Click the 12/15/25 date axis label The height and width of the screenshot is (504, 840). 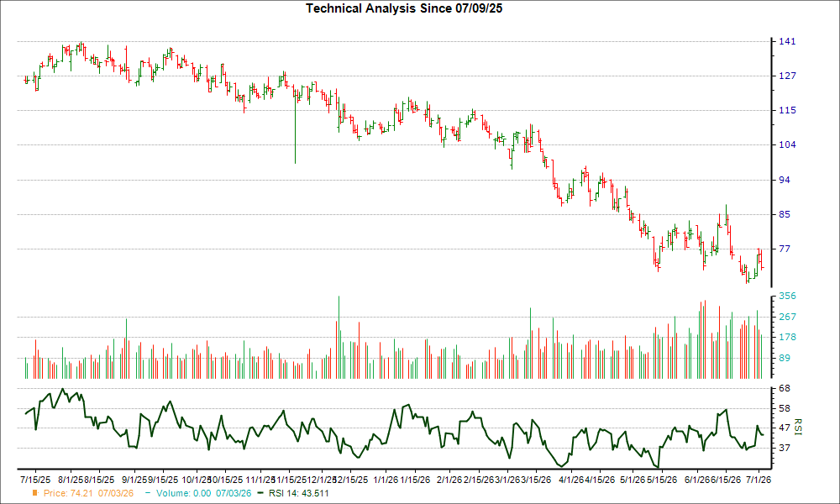click(x=351, y=480)
